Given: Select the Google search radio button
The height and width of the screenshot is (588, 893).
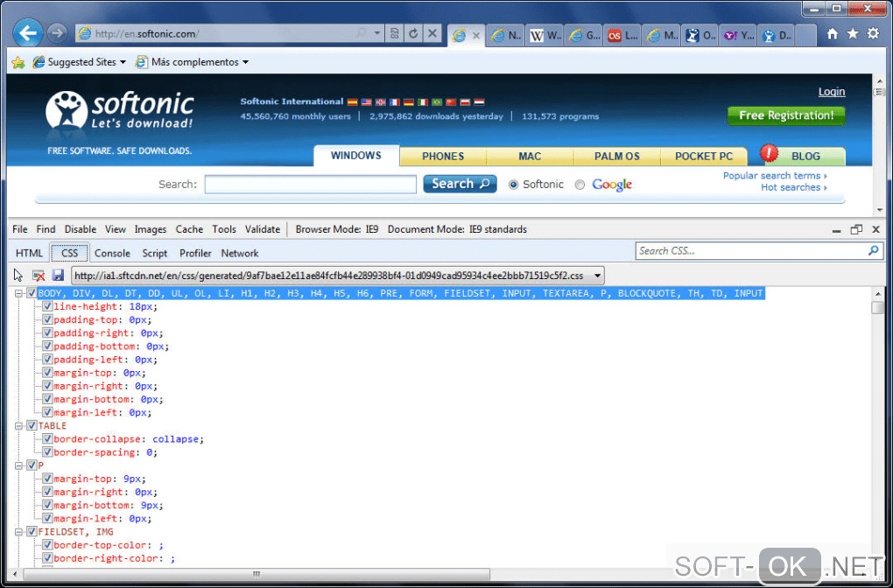Looking at the screenshot, I should (x=580, y=185).
